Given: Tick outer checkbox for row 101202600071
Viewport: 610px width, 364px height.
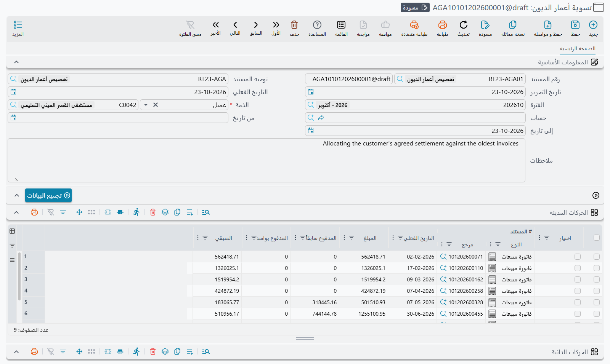Looking at the screenshot, I should (x=597, y=257).
